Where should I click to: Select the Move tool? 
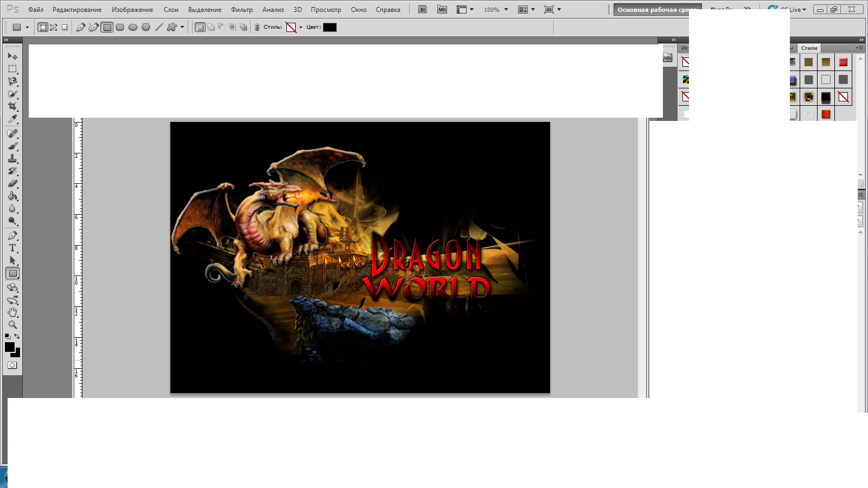(12, 56)
